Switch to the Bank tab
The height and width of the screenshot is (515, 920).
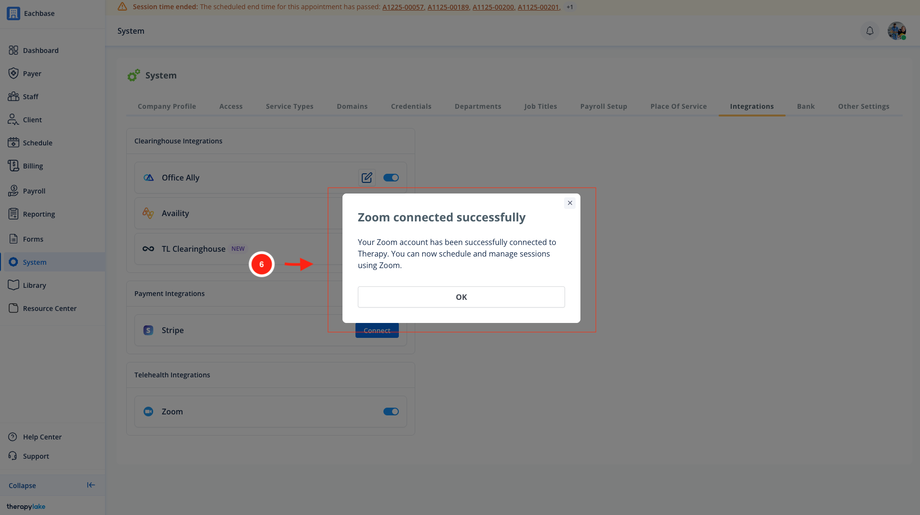point(806,106)
